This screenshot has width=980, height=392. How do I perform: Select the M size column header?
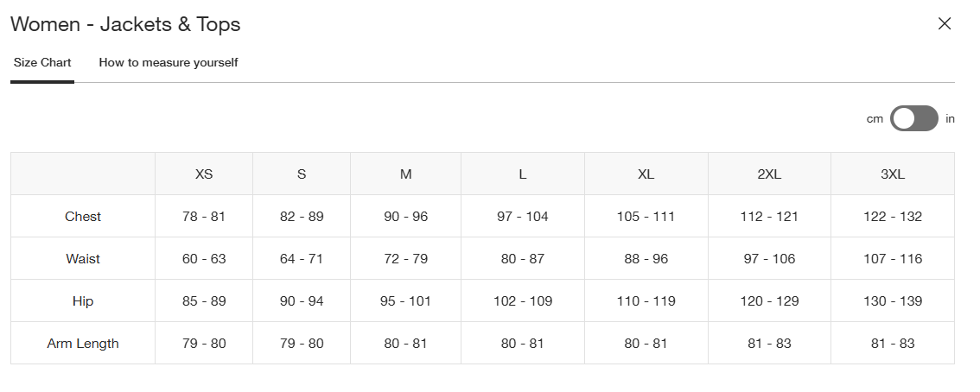406,174
